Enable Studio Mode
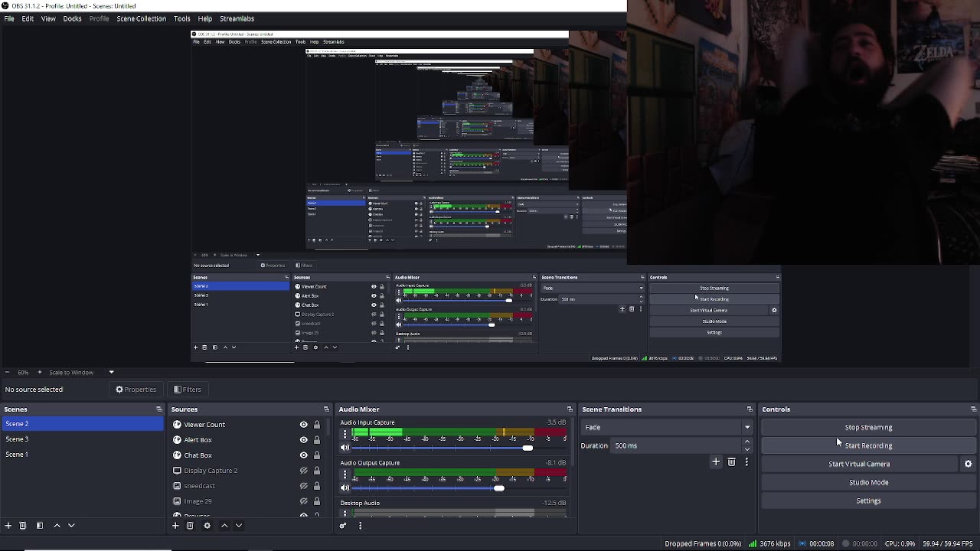 pos(868,482)
